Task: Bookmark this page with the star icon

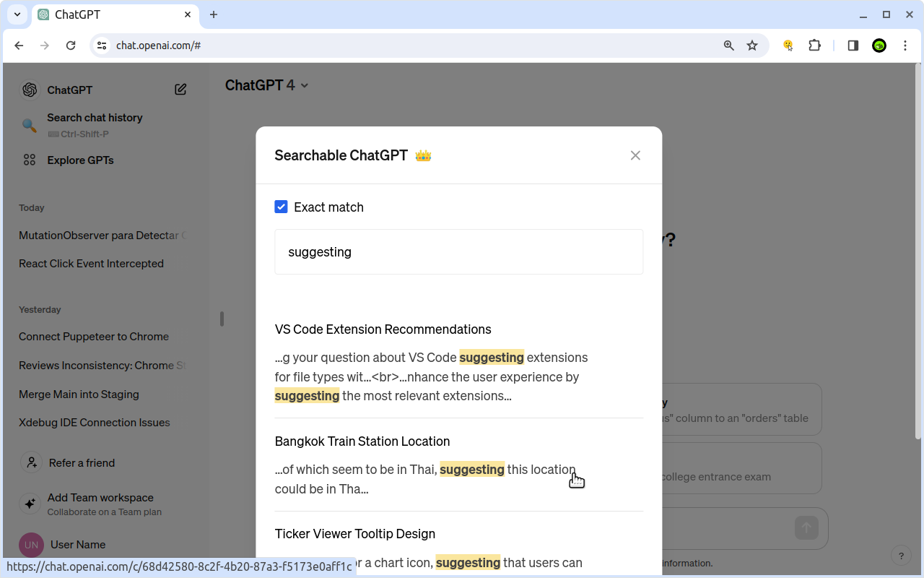Action: [x=752, y=46]
